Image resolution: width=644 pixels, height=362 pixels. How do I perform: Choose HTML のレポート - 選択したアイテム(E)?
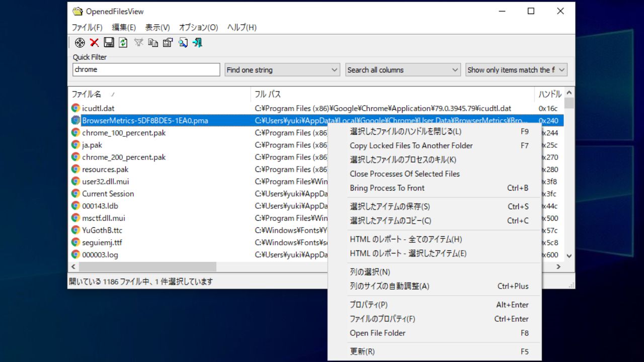[435, 253]
